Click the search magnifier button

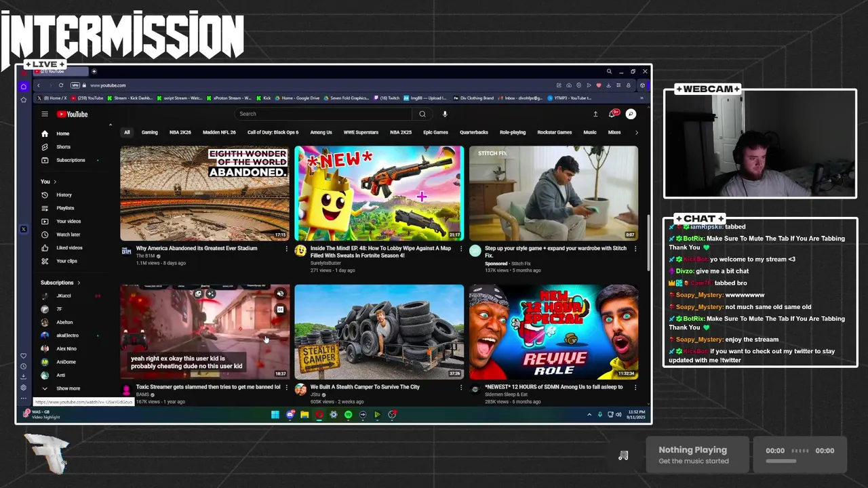(x=422, y=114)
